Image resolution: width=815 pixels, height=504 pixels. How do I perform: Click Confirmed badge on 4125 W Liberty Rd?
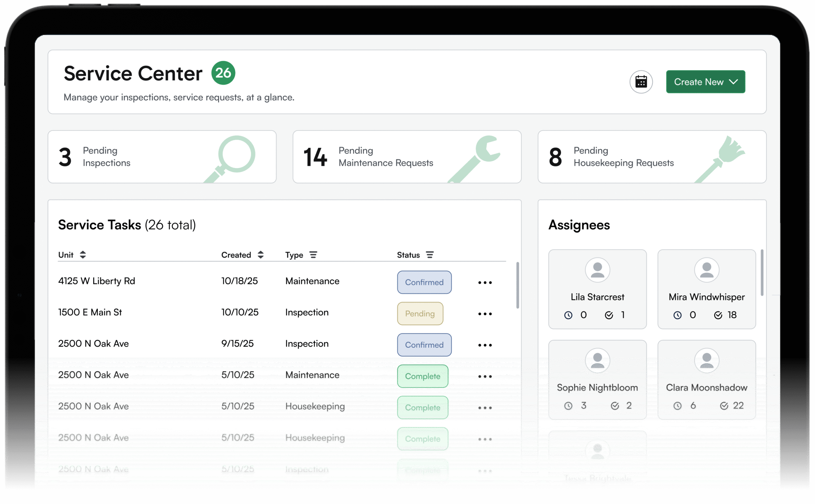click(424, 282)
